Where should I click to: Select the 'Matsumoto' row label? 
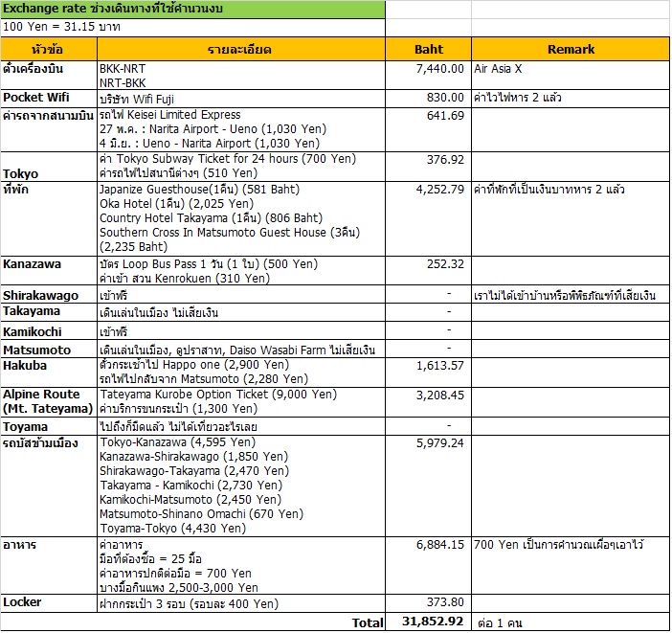pos(49,350)
